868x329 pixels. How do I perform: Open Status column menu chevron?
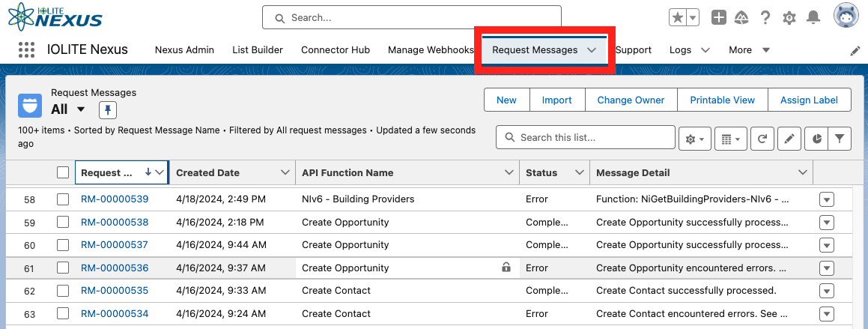point(580,172)
